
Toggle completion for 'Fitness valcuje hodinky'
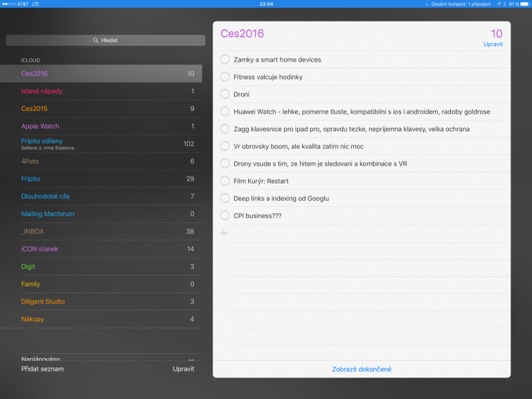pos(224,77)
